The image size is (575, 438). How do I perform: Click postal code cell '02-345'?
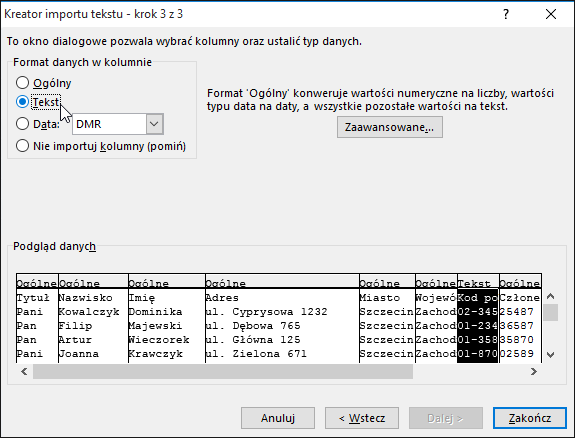point(478,312)
